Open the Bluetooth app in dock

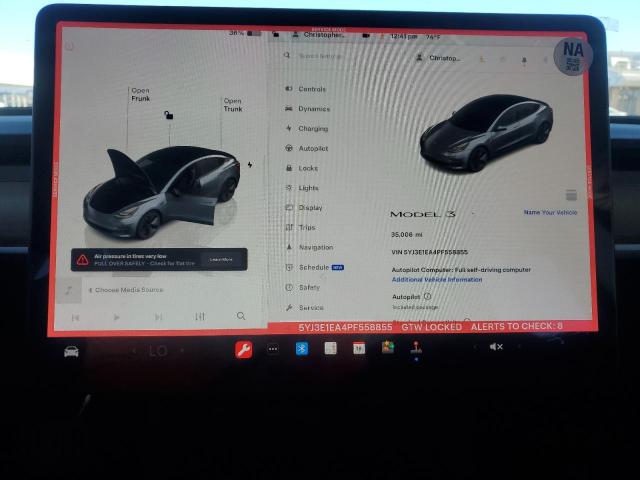[301, 349]
